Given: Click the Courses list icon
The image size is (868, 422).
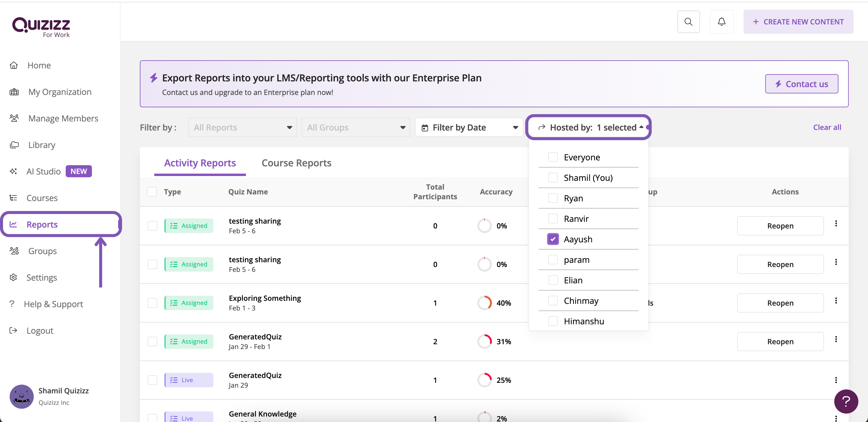Looking at the screenshot, I should pyautogui.click(x=13, y=197).
